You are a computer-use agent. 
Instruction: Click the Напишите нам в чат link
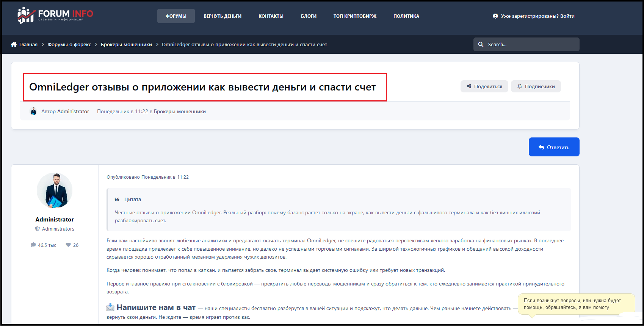tap(156, 307)
